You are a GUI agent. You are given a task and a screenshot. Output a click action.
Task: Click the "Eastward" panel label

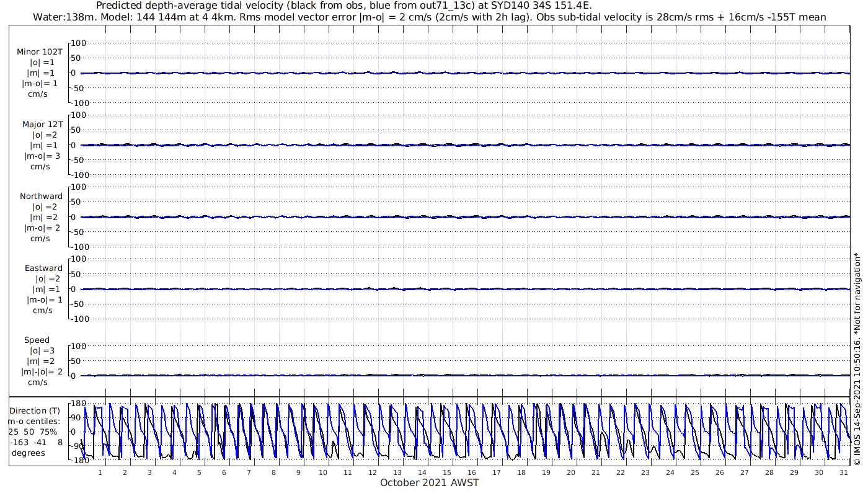[43, 268]
